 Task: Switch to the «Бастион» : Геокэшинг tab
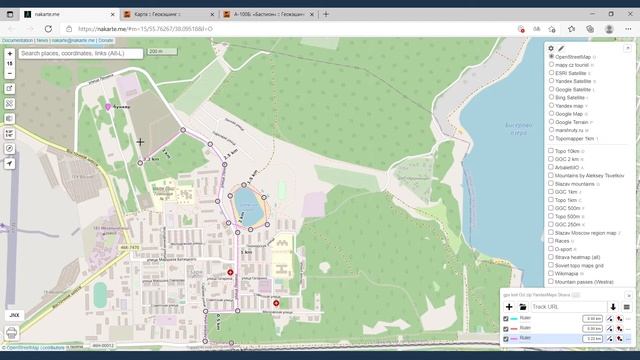(x=269, y=14)
